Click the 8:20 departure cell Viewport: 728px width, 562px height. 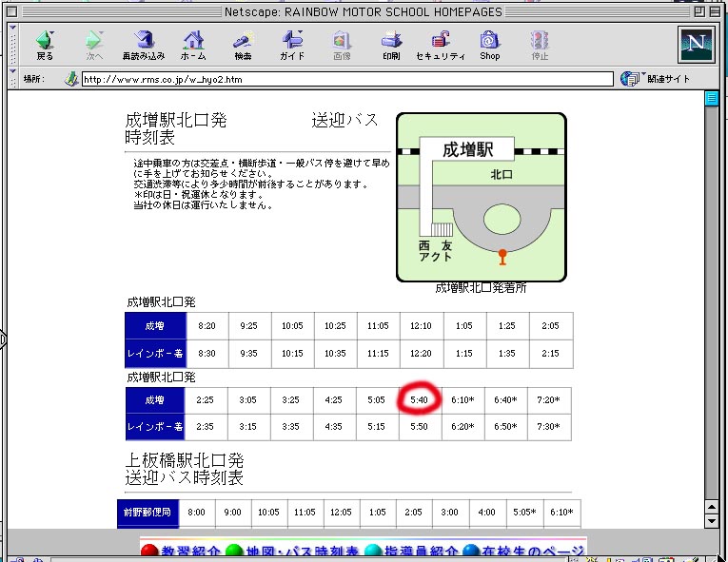click(207, 326)
